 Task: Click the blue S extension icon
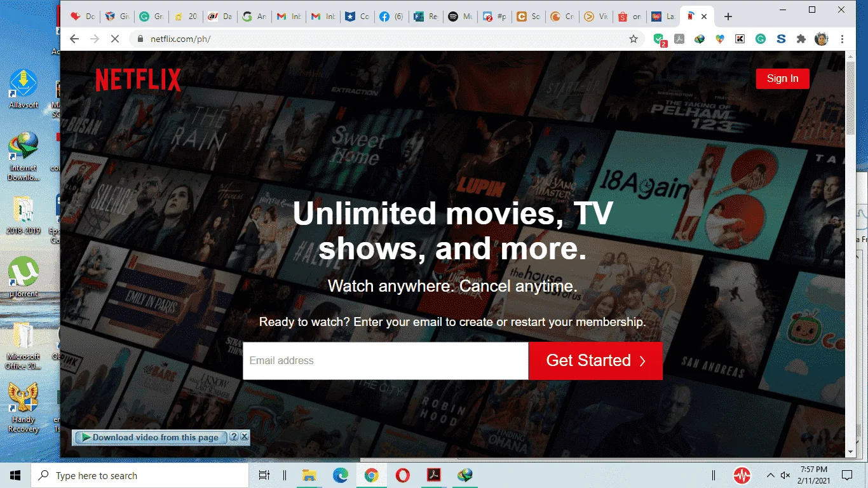point(781,39)
